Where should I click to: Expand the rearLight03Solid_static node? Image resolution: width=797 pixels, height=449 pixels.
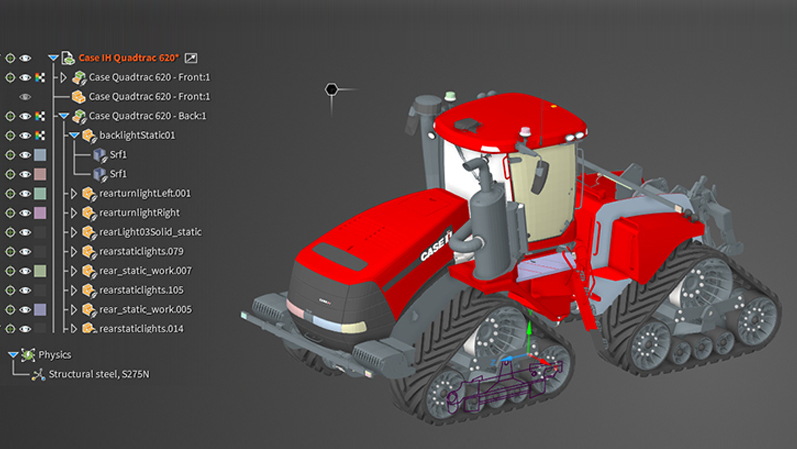(74, 232)
